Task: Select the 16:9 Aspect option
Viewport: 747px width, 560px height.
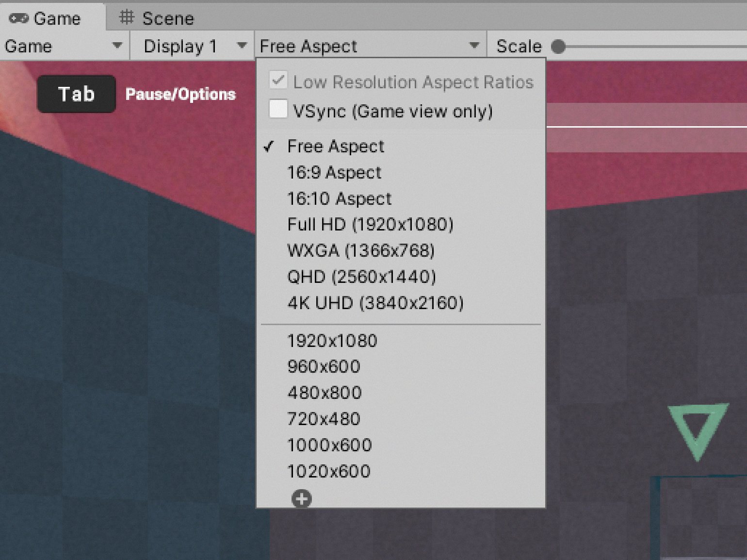Action: pyautogui.click(x=334, y=173)
